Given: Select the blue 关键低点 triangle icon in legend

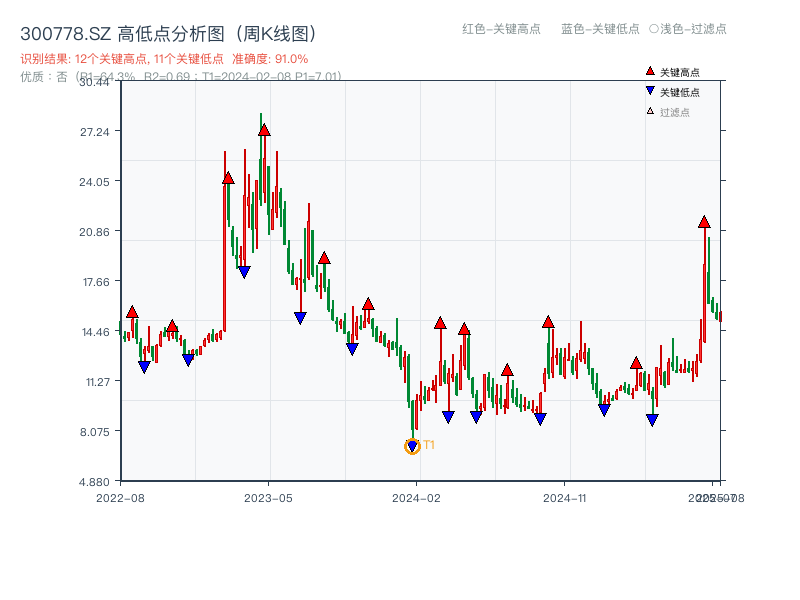Looking at the screenshot, I should [650, 91].
